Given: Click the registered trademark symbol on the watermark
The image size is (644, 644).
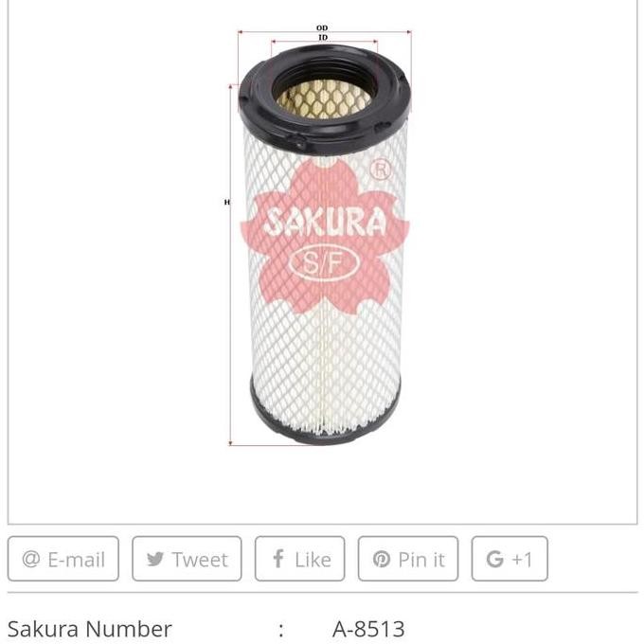Looking at the screenshot, I should (x=381, y=170).
